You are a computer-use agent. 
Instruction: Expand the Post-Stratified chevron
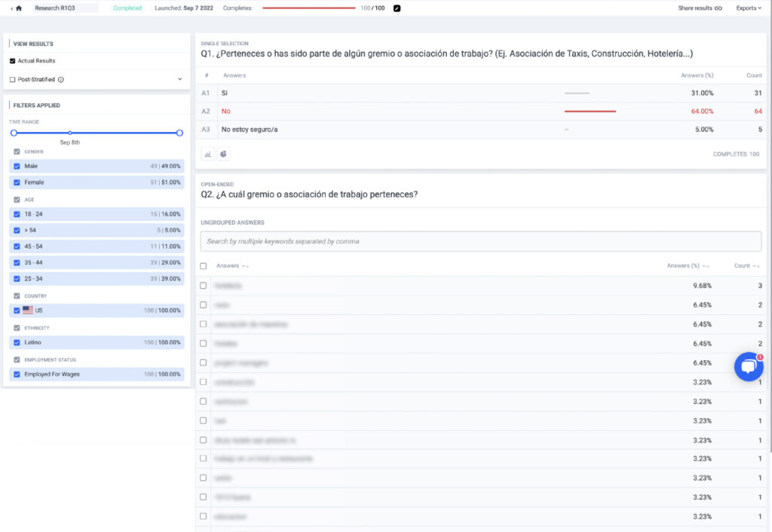(x=179, y=79)
